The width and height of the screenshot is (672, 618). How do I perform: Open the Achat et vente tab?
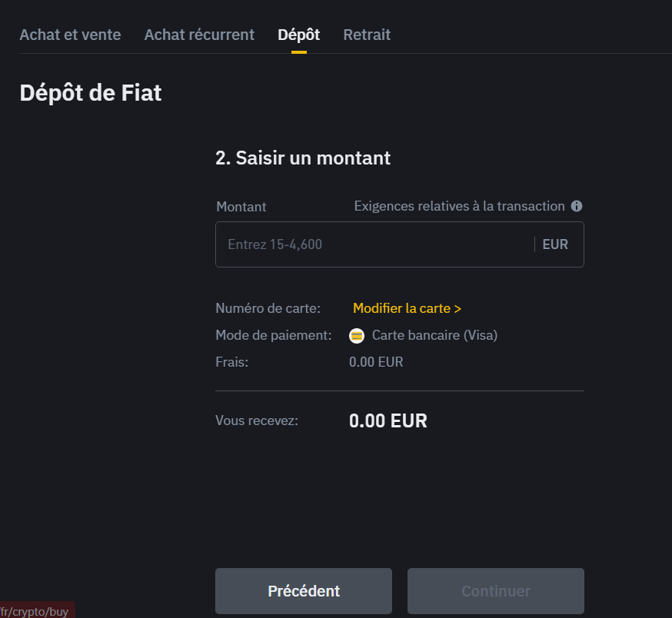(x=70, y=35)
